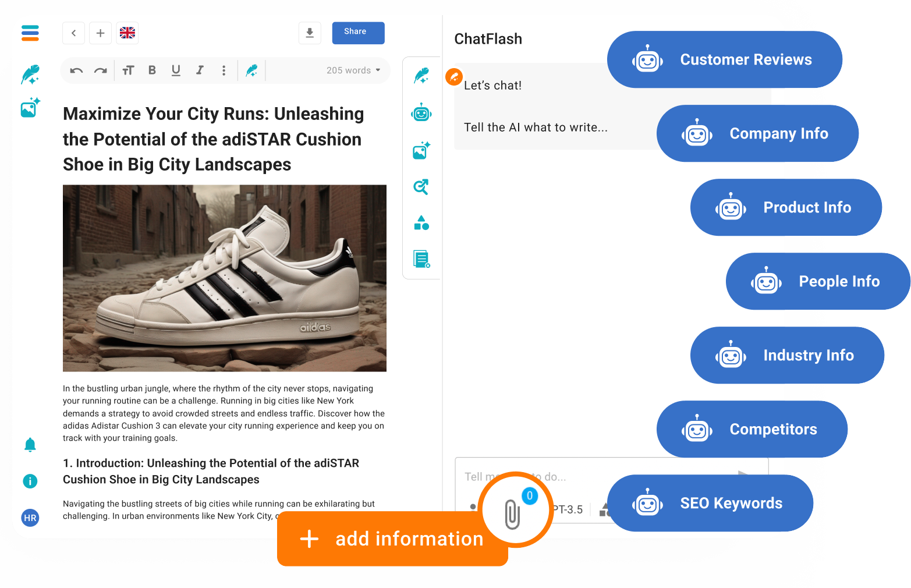This screenshot has width=911, height=588.
Task: Click the Share button
Action: tap(358, 33)
